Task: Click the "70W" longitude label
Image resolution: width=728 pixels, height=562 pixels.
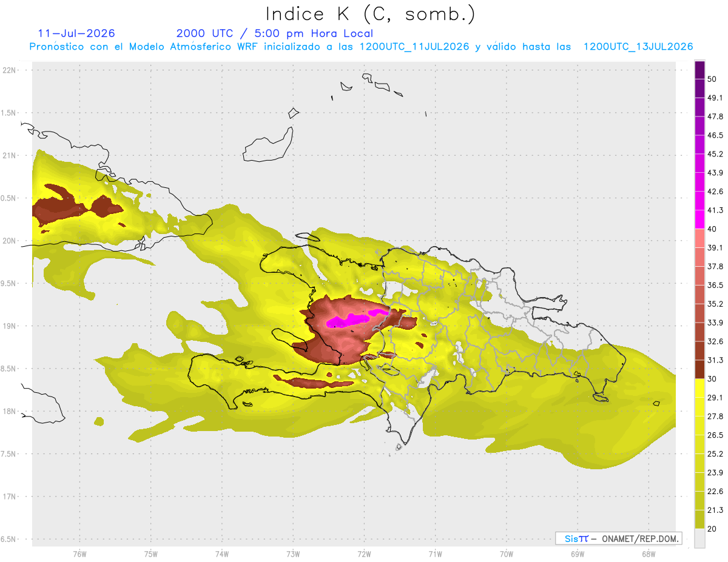Action: pos(507,554)
